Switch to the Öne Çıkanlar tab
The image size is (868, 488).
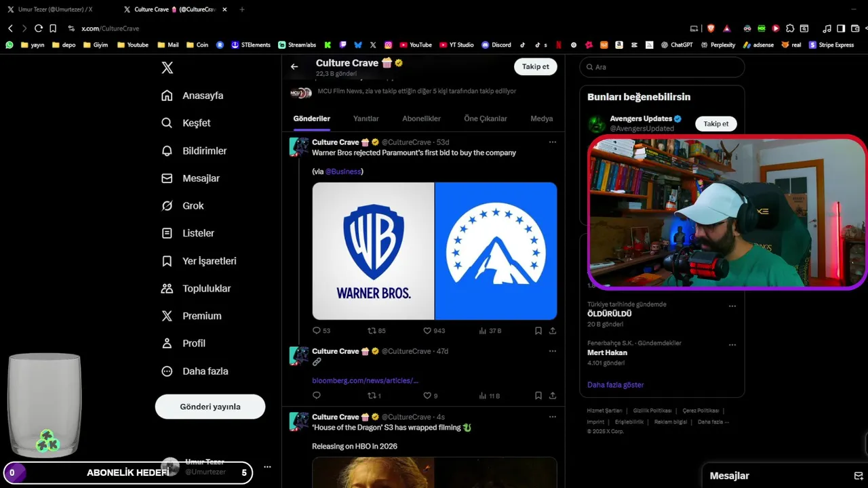486,119
